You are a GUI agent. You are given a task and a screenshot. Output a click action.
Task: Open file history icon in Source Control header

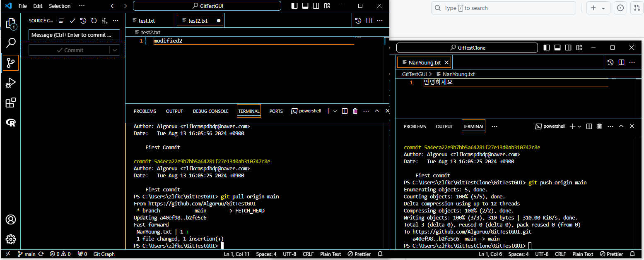pos(83,21)
